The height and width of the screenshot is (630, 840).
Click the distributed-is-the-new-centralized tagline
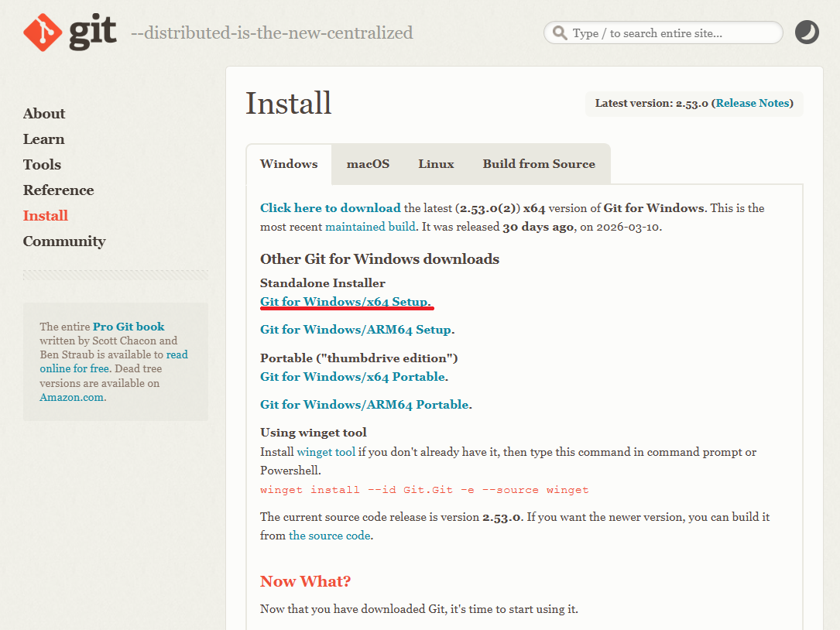[x=273, y=33]
